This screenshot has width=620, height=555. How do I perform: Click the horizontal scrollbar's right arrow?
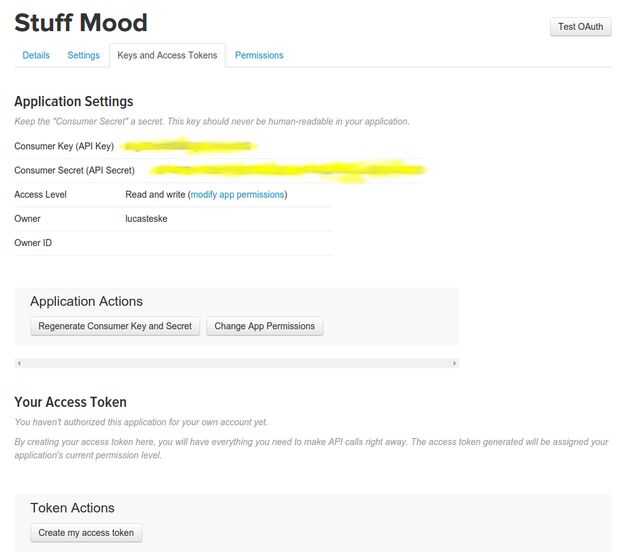(454, 363)
